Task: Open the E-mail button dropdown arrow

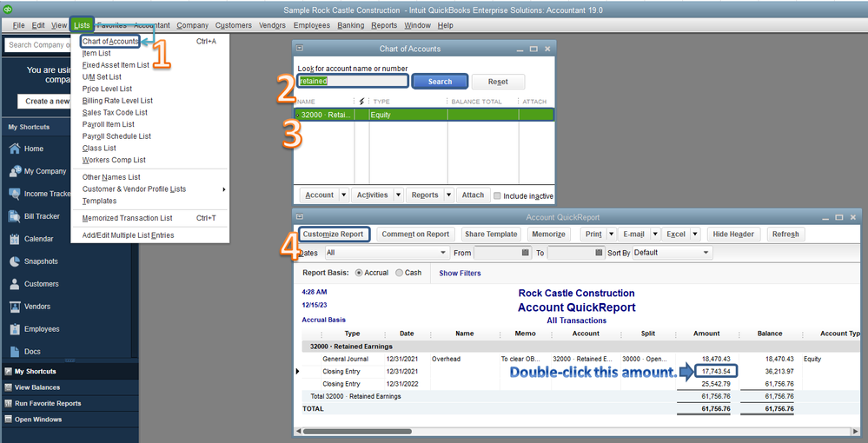Action: [655, 235]
